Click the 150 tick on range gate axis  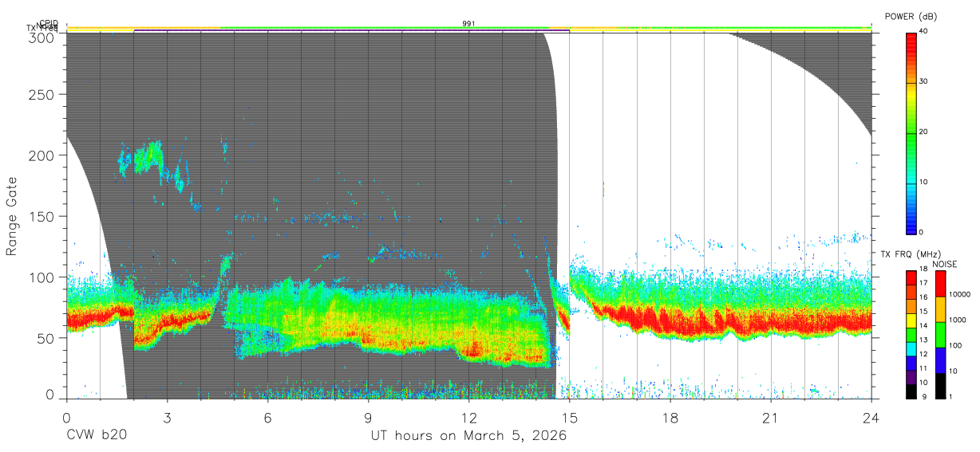point(42,216)
